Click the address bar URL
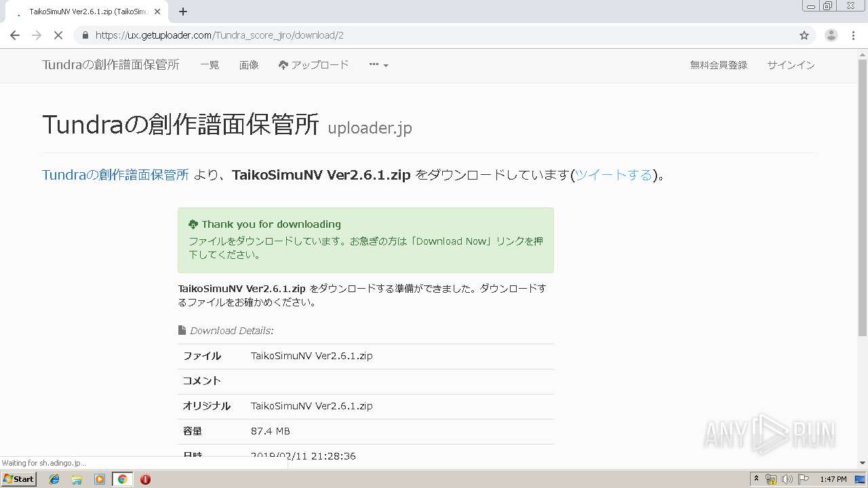Image resolution: width=868 pixels, height=488 pixels. tap(220, 35)
